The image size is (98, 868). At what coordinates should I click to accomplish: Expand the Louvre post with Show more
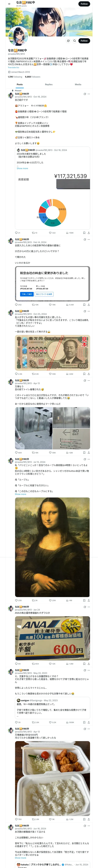click(x=20, y=494)
